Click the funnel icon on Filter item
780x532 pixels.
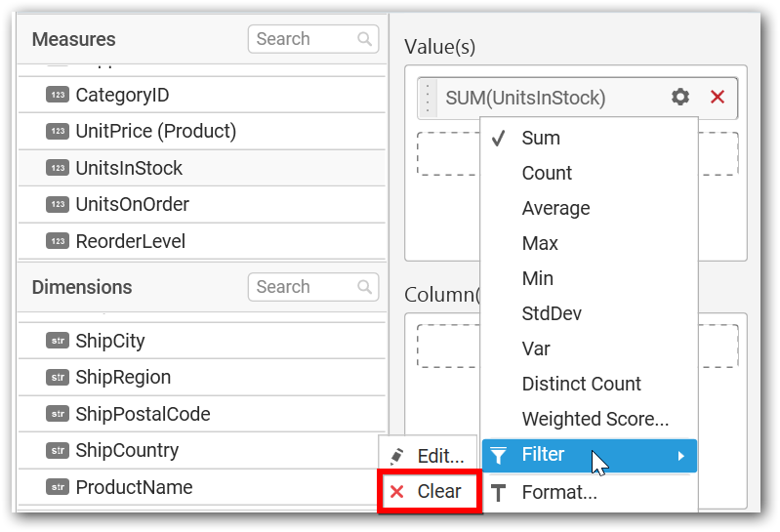pyautogui.click(x=499, y=455)
